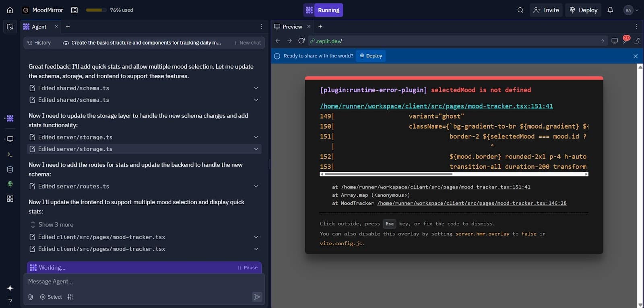644x308 pixels.
Task: Dismiss the 'Ready to share' banner
Action: 636,56
